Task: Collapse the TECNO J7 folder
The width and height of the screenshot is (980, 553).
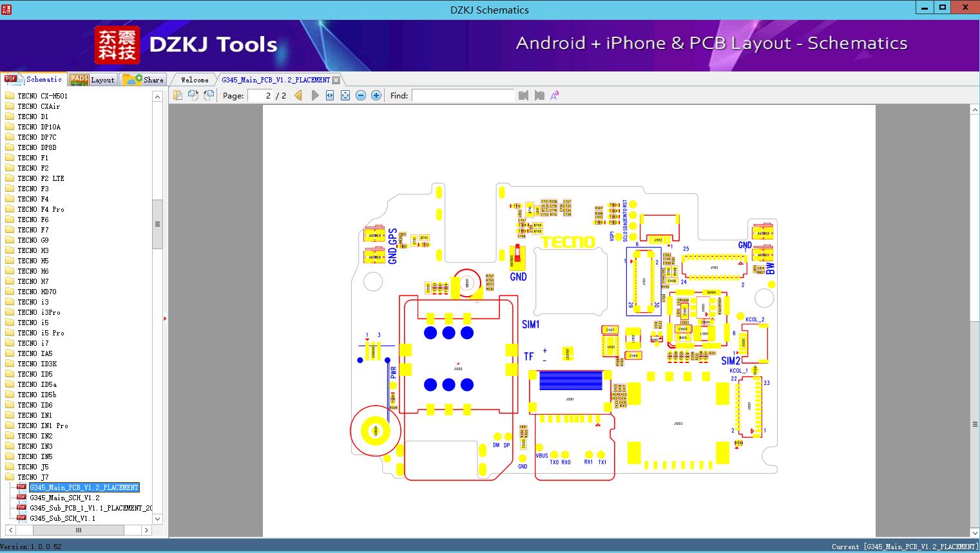Action: pos(33,477)
